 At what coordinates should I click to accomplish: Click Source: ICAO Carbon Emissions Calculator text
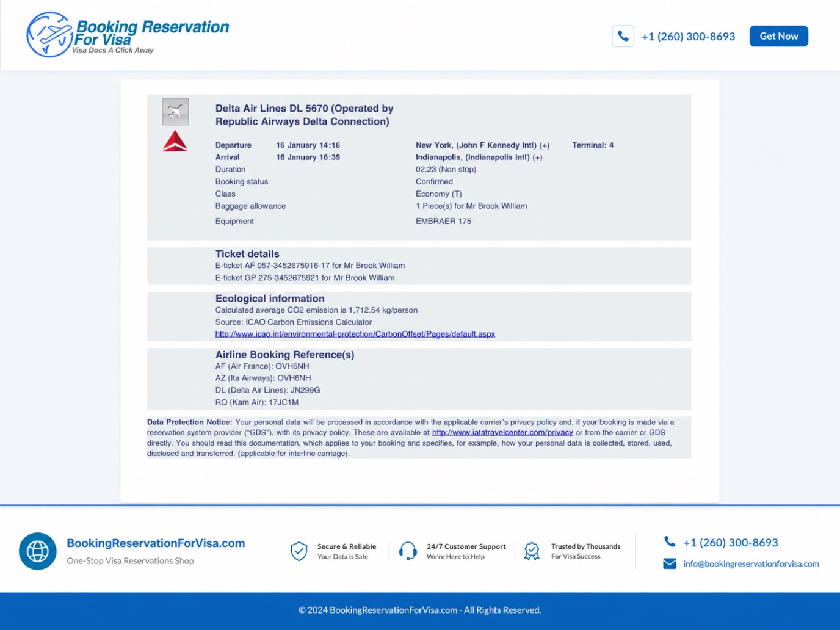point(293,322)
